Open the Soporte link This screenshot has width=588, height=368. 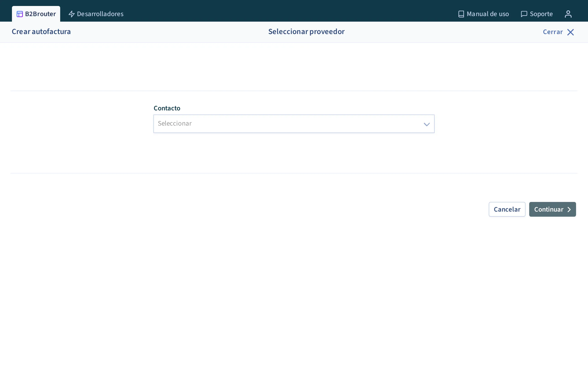[537, 14]
